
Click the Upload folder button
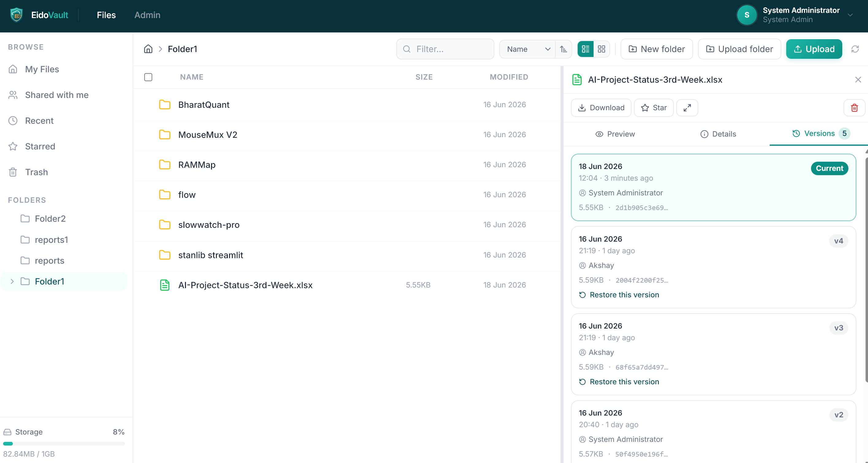739,49
